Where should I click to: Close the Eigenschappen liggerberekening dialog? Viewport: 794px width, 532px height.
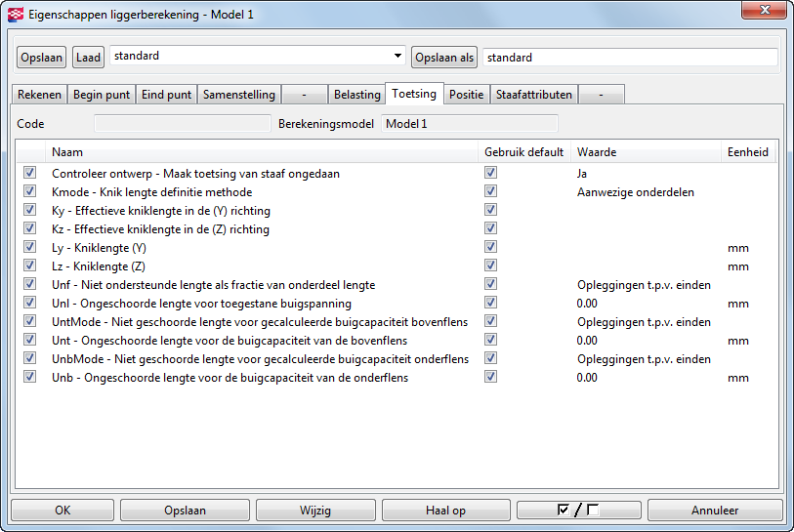pyautogui.click(x=764, y=10)
